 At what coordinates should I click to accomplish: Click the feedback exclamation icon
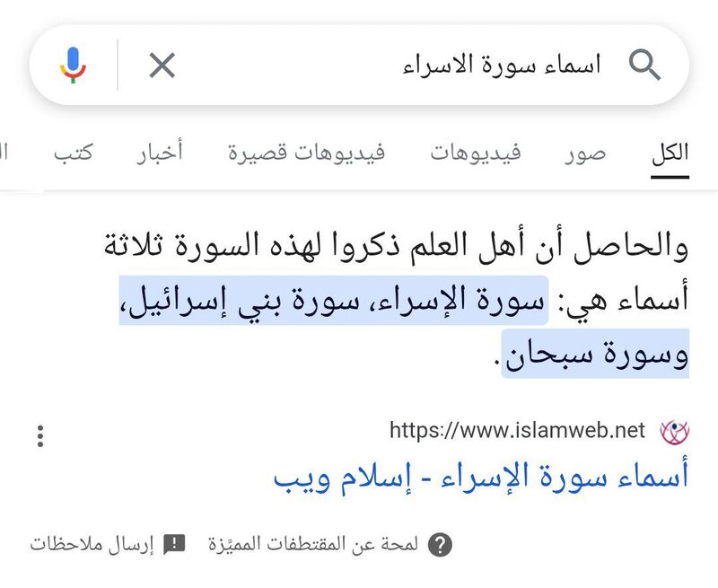click(x=174, y=545)
